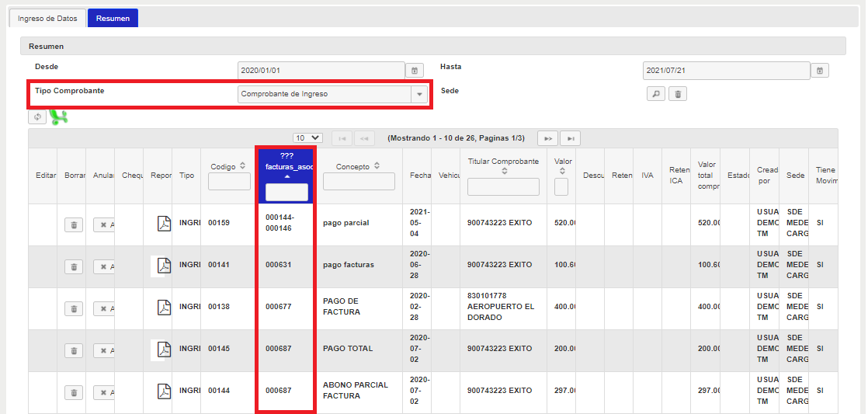The width and height of the screenshot is (868, 414).
Task: Expand the Tipo Comprobante dropdown
Action: 419,94
